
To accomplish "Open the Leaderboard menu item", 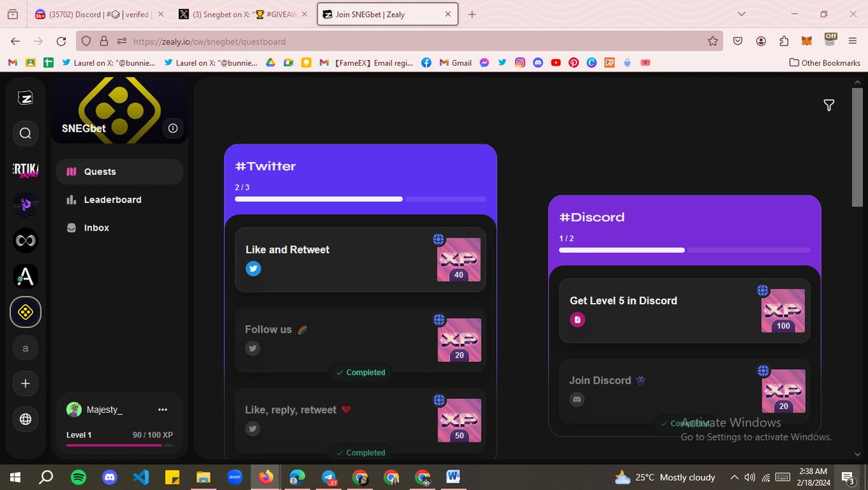I will 119,199.
